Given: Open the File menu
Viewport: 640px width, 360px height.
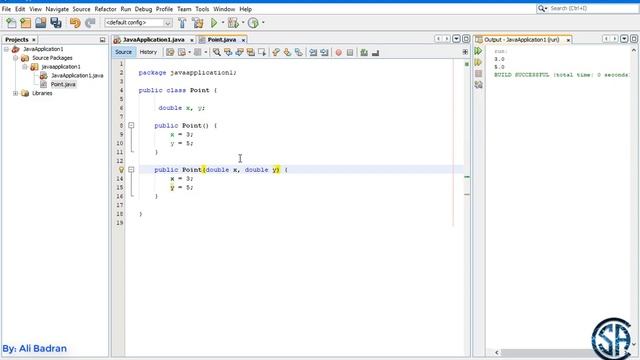Looking at the screenshot, I should point(7,9).
